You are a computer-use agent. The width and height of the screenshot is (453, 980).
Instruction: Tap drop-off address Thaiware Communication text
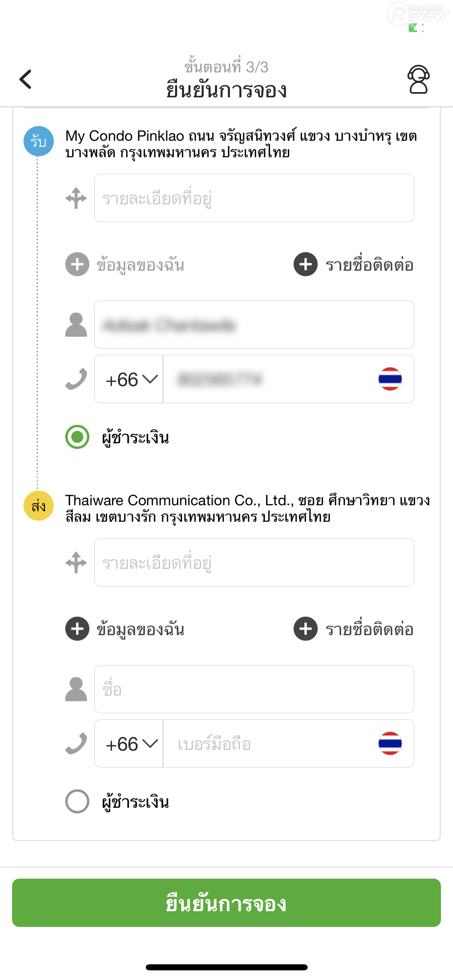pyautogui.click(x=247, y=508)
